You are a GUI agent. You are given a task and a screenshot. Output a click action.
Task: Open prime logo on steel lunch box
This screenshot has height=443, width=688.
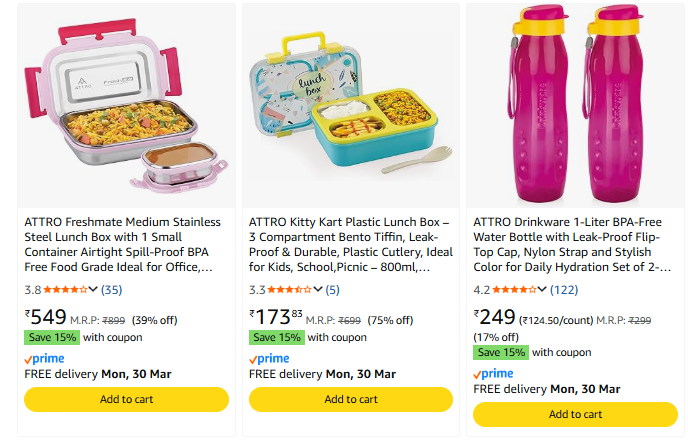43,359
